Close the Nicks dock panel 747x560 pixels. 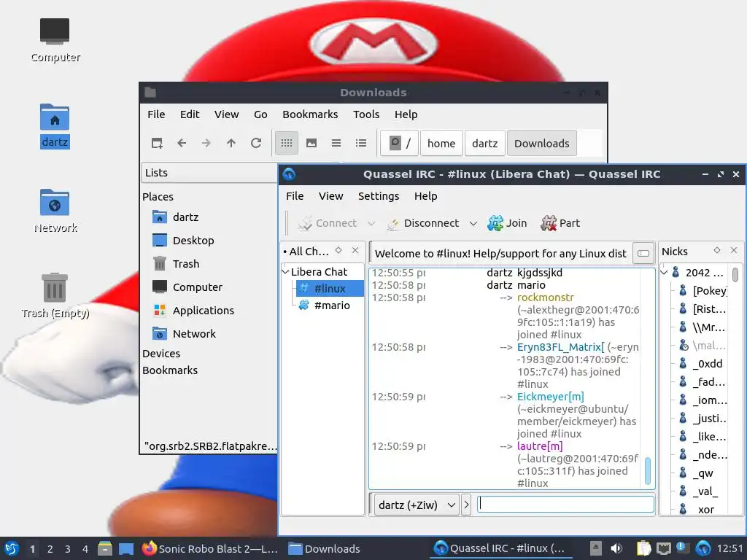tap(734, 251)
